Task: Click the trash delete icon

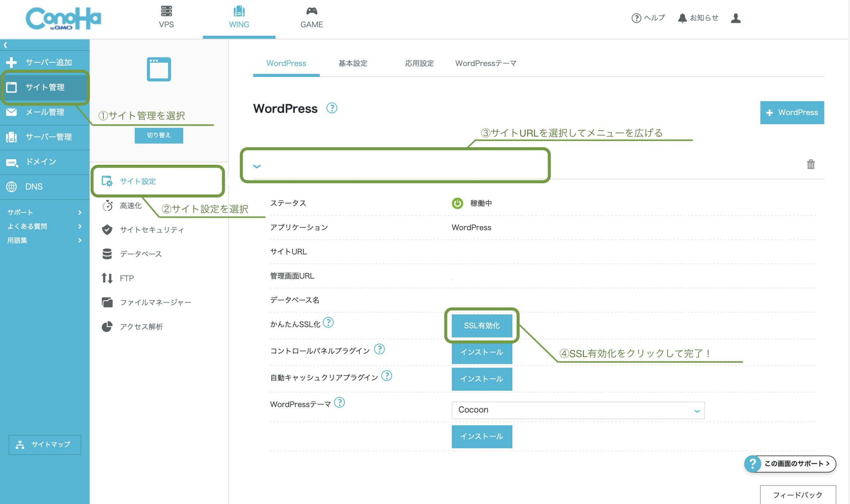Action: 810,164
